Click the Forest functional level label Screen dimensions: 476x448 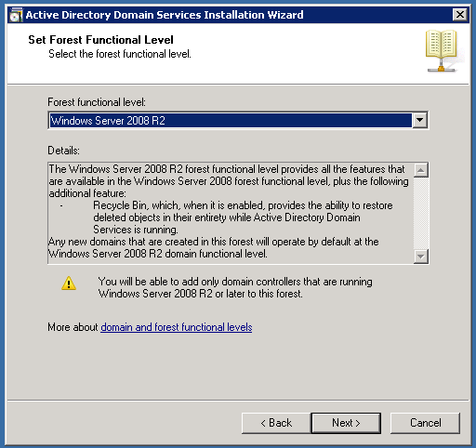[x=97, y=102]
